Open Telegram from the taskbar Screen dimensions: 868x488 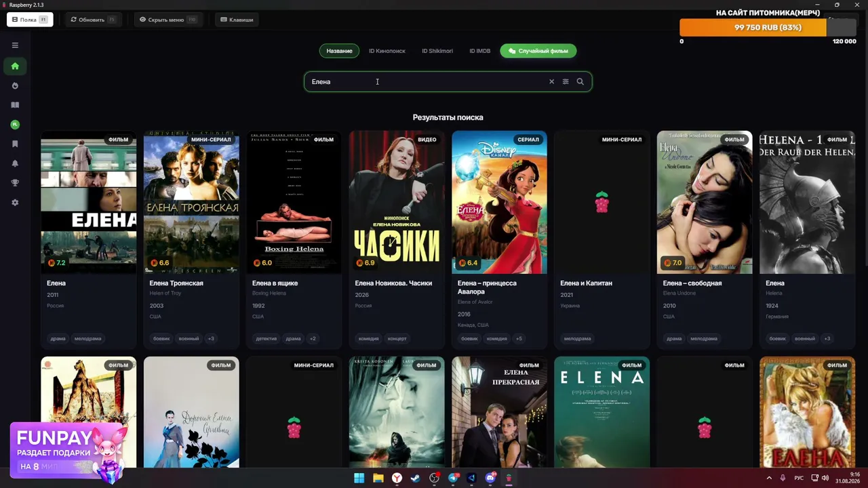[453, 478]
